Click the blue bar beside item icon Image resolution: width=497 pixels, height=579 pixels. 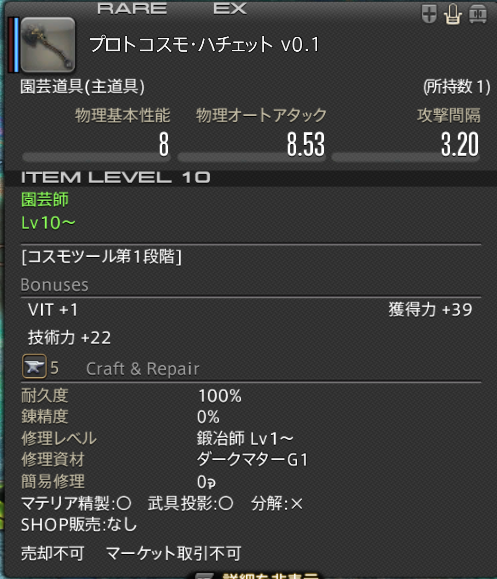click(x=16, y=45)
